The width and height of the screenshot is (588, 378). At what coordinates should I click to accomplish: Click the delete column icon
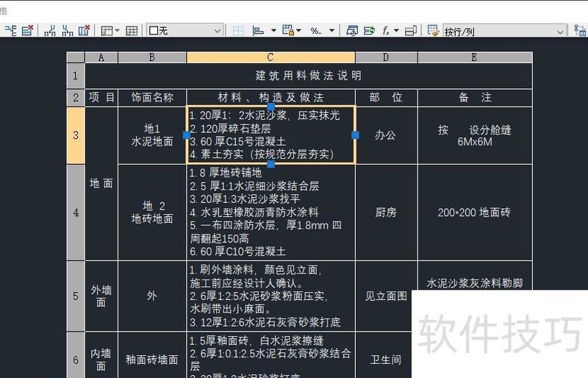(x=84, y=31)
